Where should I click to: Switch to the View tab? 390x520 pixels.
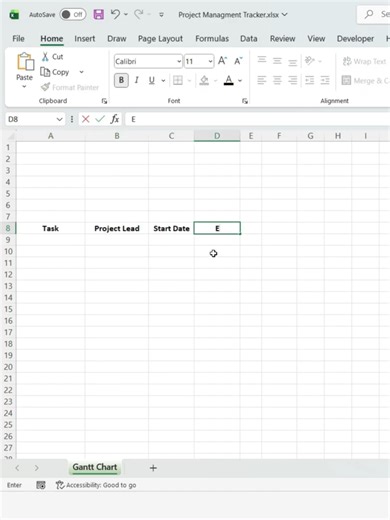coord(316,39)
